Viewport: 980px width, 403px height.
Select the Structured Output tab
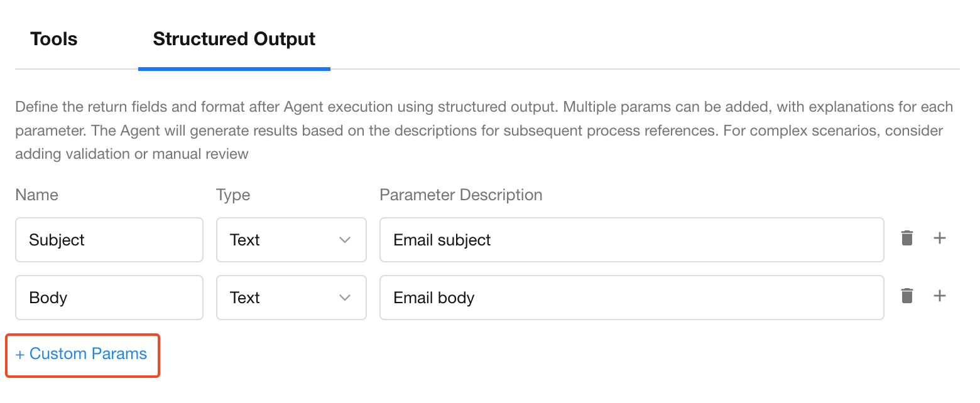point(234,39)
